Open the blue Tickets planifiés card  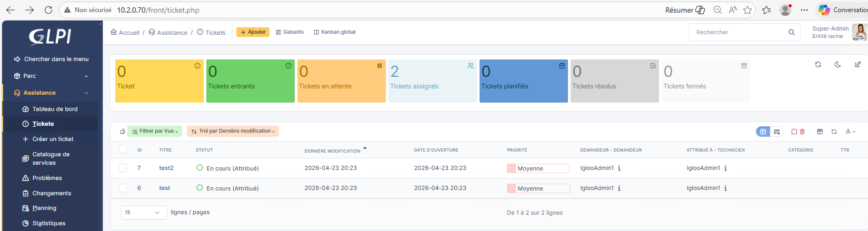523,81
